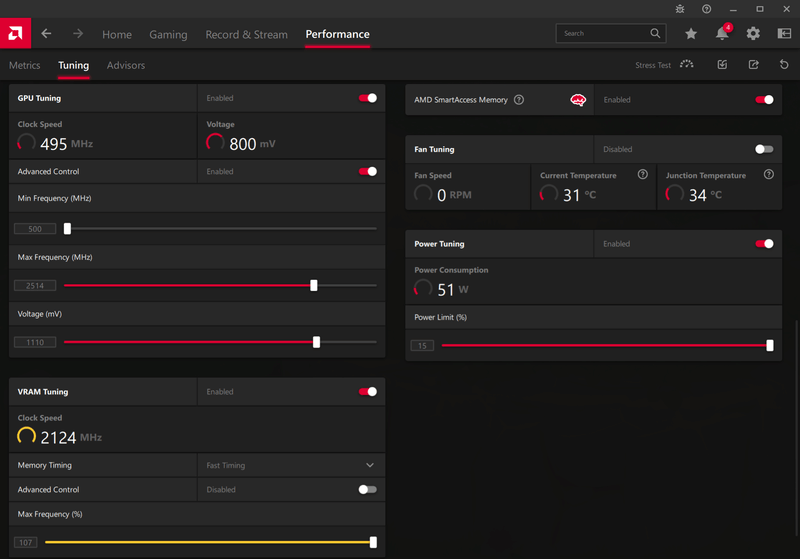Open favorites star icon

pyautogui.click(x=691, y=34)
